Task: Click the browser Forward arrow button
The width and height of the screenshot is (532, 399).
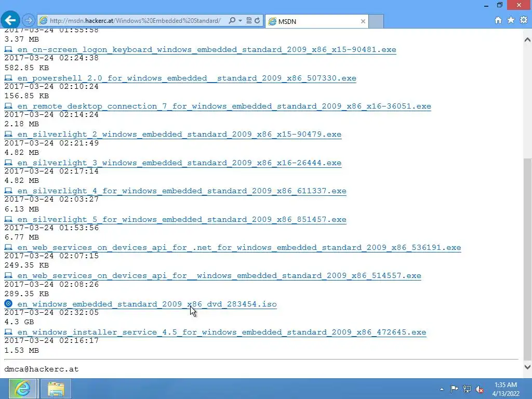Action: 29,21
